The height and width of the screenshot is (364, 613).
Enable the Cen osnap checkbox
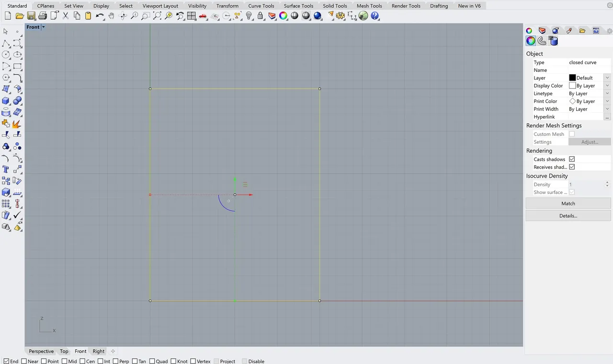pyautogui.click(x=82, y=361)
